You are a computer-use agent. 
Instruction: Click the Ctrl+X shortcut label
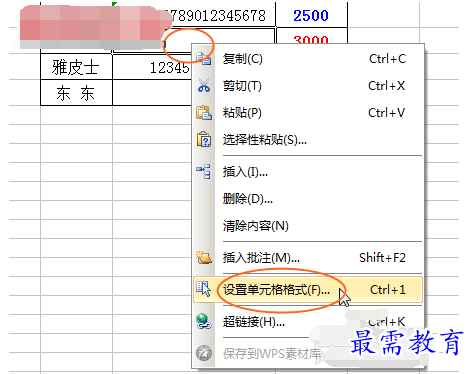tap(387, 86)
